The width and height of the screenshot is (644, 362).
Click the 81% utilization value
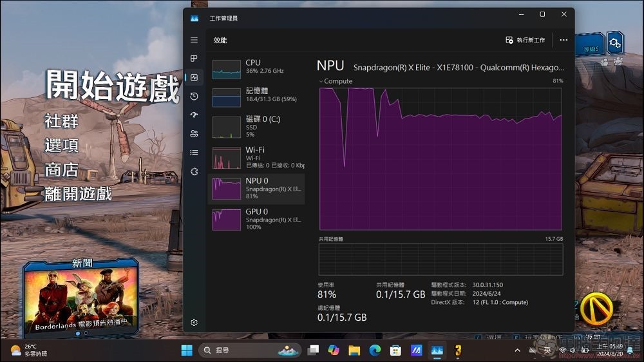point(327,294)
